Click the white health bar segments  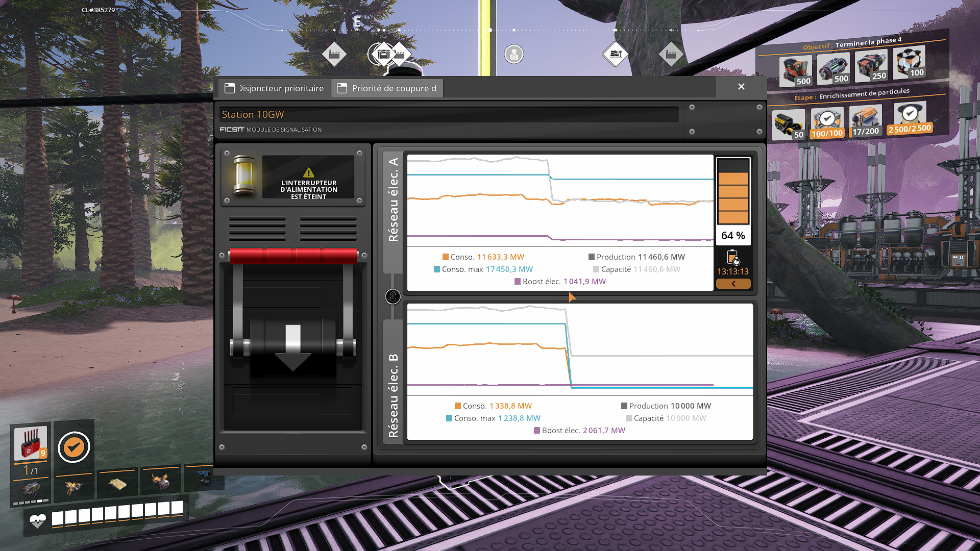point(117,513)
